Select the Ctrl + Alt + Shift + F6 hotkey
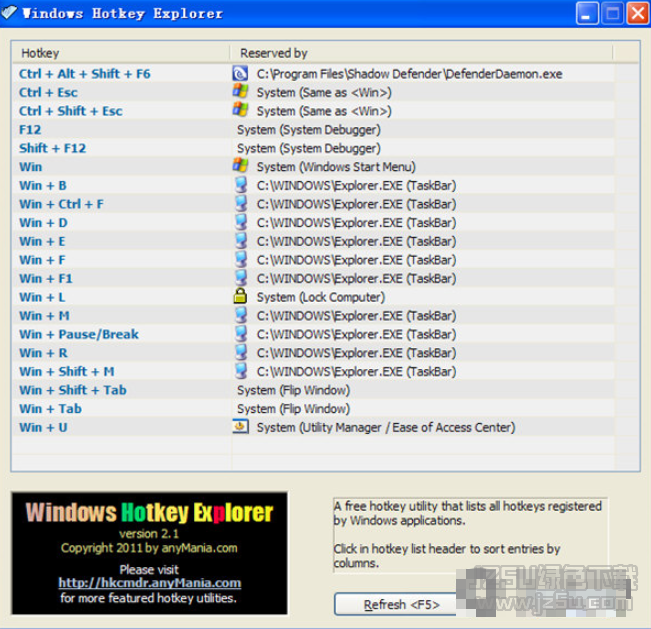The width and height of the screenshot is (651, 629). tap(85, 74)
